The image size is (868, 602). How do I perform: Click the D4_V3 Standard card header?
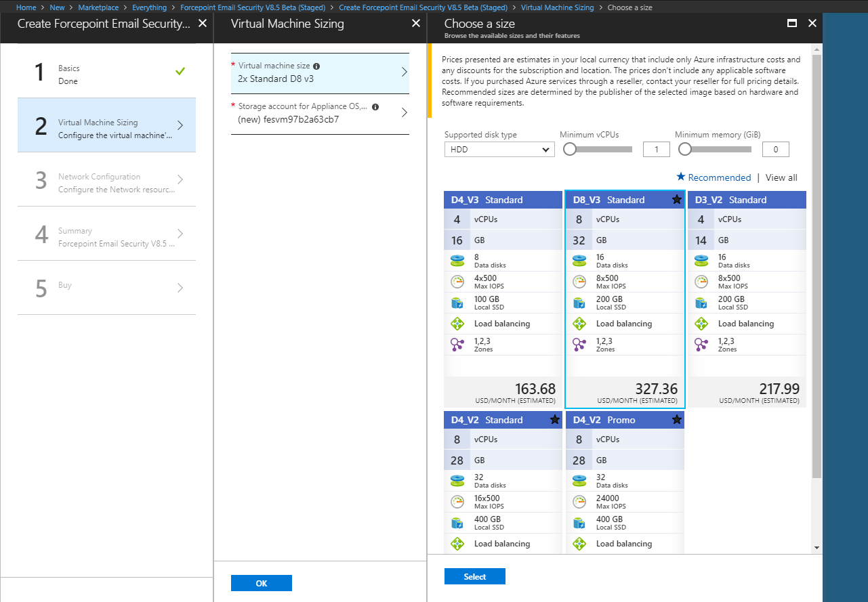(x=503, y=200)
